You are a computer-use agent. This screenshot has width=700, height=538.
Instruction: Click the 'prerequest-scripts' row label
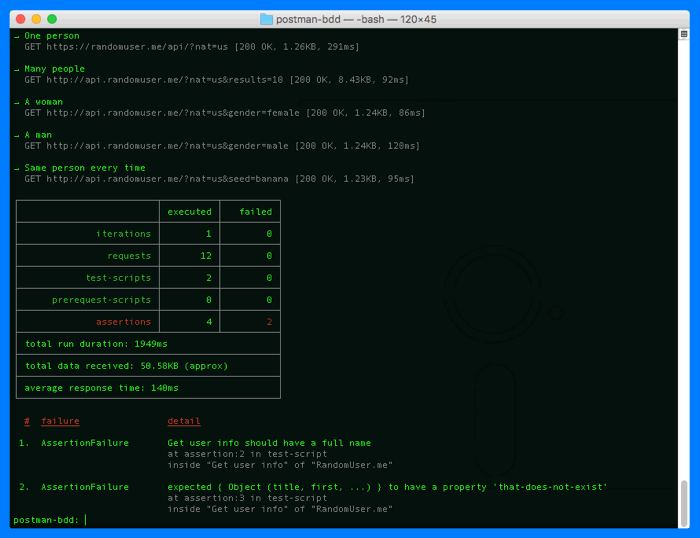pyautogui.click(x=101, y=300)
